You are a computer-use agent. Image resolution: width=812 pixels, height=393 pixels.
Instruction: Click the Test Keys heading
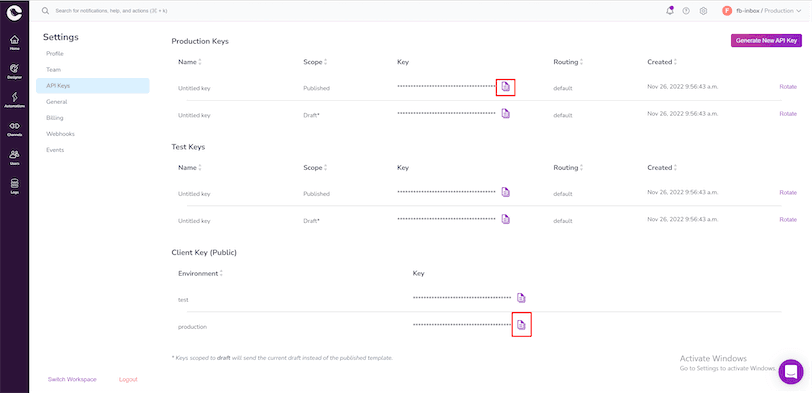(188, 147)
